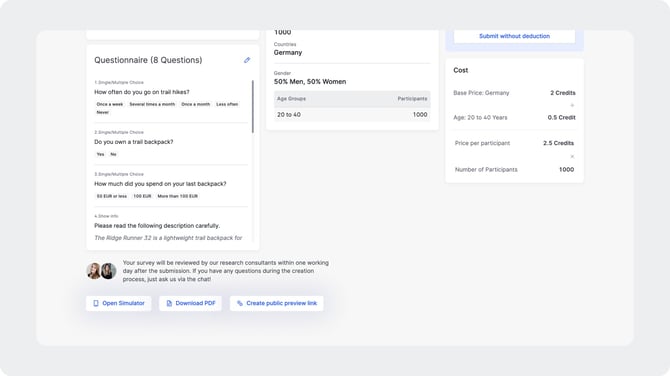Click the '0.5 Credit' age cost value
670x376 pixels.
[x=561, y=118]
